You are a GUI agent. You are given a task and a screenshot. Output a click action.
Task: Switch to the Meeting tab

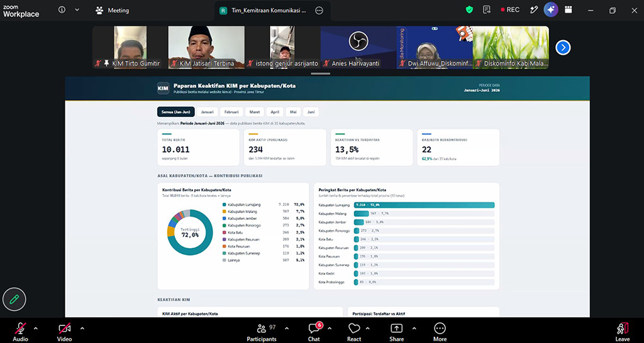point(112,10)
